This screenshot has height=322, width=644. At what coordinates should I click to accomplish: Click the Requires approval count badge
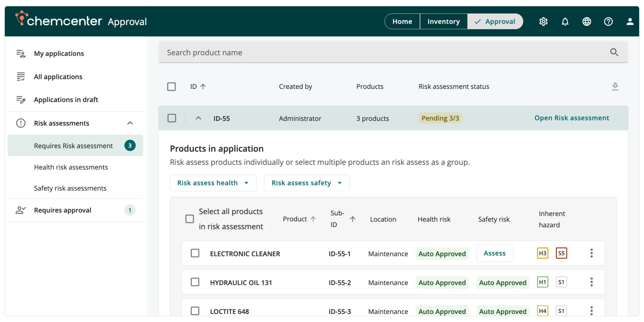pyautogui.click(x=130, y=210)
